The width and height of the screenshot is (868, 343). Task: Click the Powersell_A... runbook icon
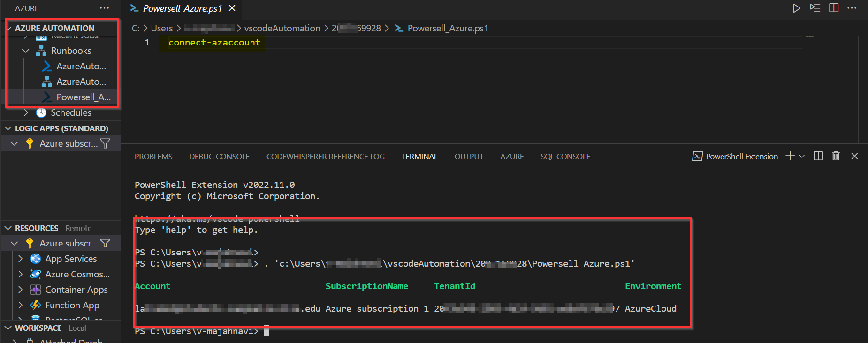(x=47, y=97)
